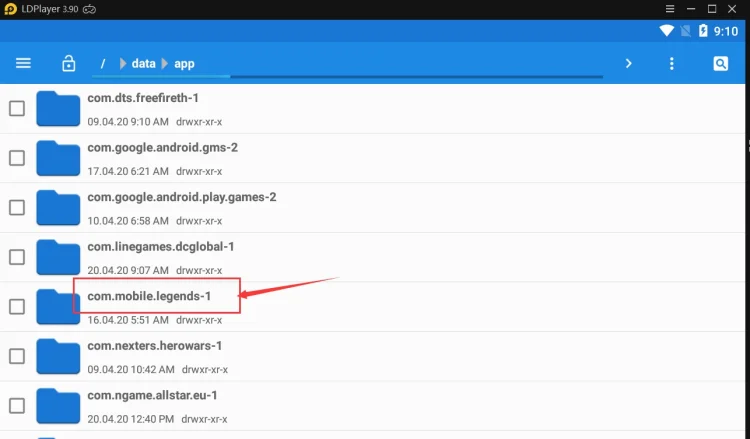Screen dimensions: 750x439
Task: Tap the battery charging icon
Action: 703,31
